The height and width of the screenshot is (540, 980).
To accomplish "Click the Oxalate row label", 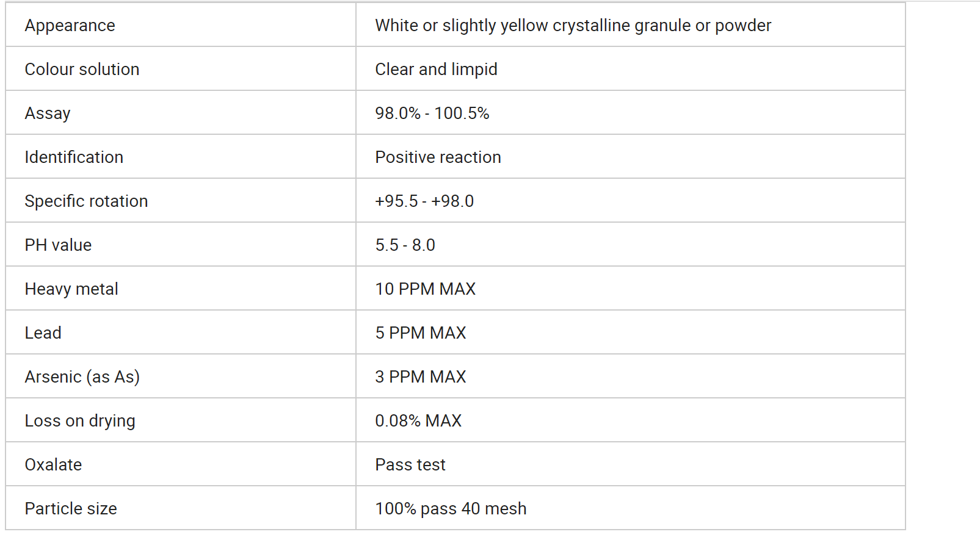I will coord(53,465).
